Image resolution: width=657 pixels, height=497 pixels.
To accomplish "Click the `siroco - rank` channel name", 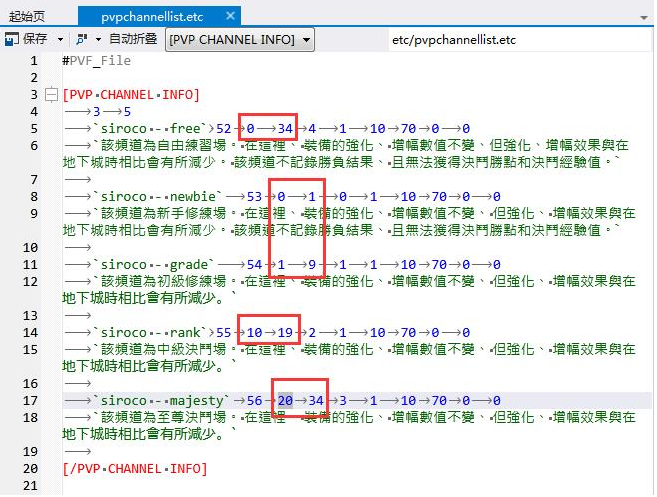I will tap(151, 333).
